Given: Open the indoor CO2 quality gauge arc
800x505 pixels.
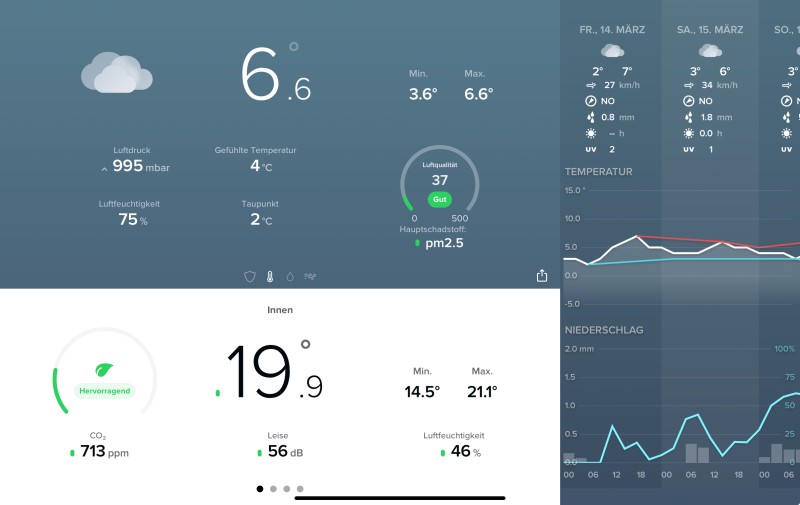Looking at the screenshot, I should 105,371.
